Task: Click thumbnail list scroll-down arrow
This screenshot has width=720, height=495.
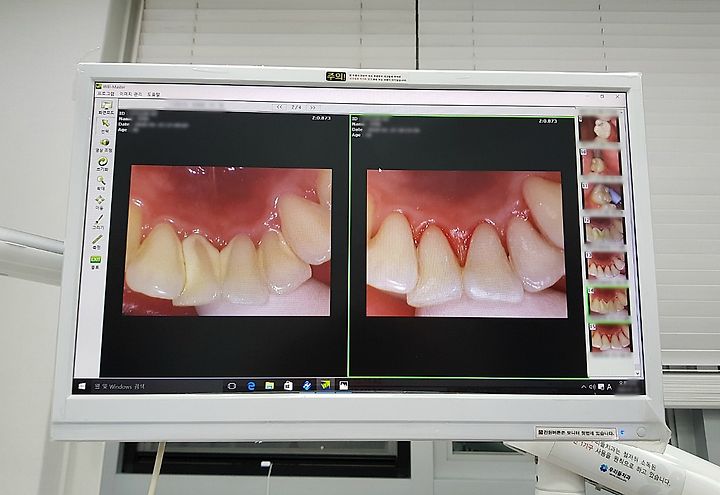Action: 637,373
